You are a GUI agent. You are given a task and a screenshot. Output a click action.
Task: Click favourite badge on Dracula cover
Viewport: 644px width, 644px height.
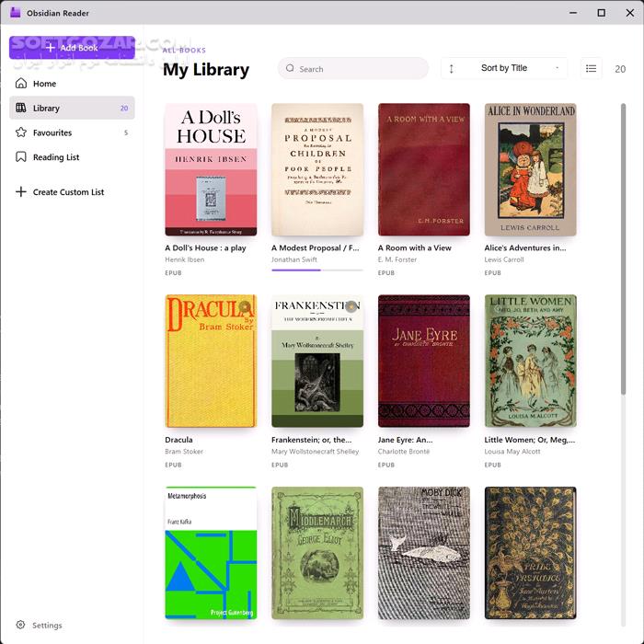pos(245,306)
